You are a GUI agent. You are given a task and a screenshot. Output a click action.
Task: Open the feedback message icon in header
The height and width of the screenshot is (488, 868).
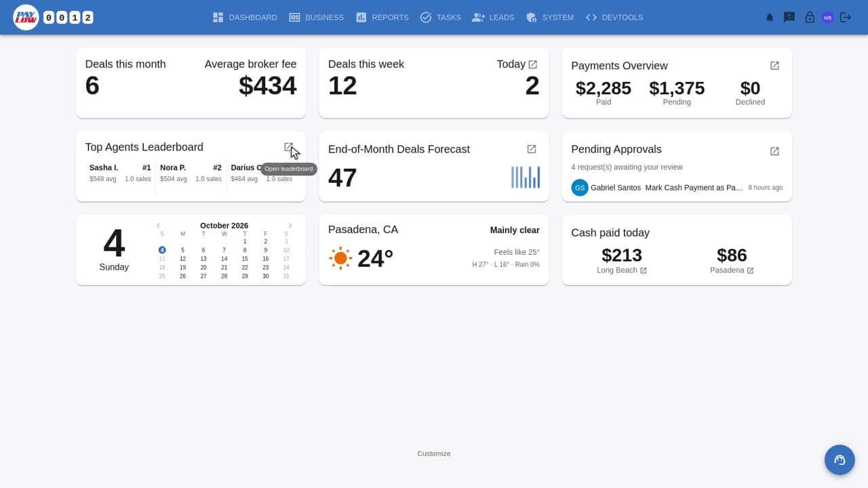(x=789, y=18)
